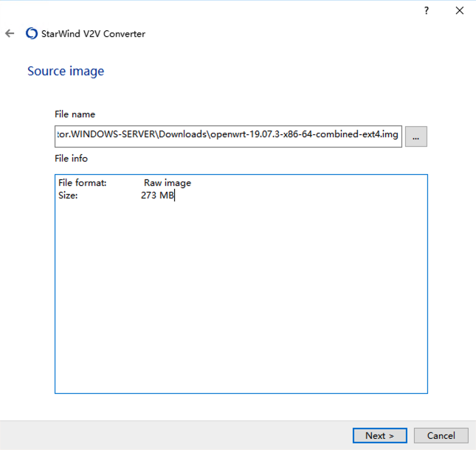The width and height of the screenshot is (476, 450).
Task: Click into the File name path field
Action: click(228, 136)
